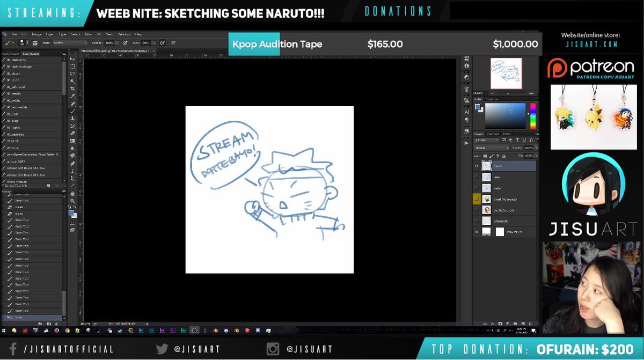Show the Luke layer
Screen dimensions: 644x360
click(x=477, y=177)
